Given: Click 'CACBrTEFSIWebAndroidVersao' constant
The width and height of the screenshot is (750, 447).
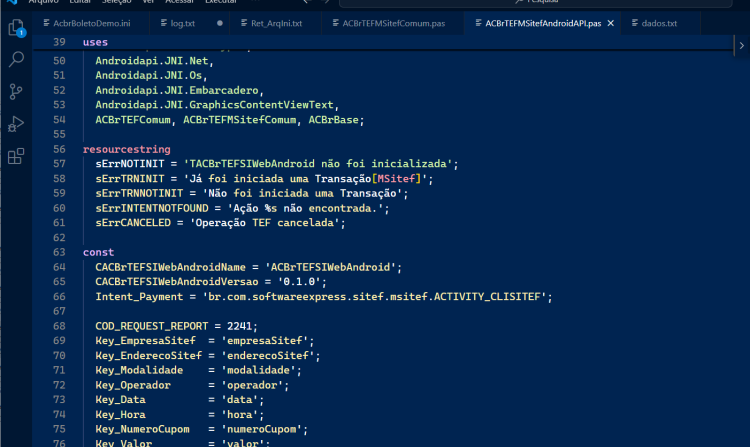Looking at the screenshot, I should pos(176,282).
